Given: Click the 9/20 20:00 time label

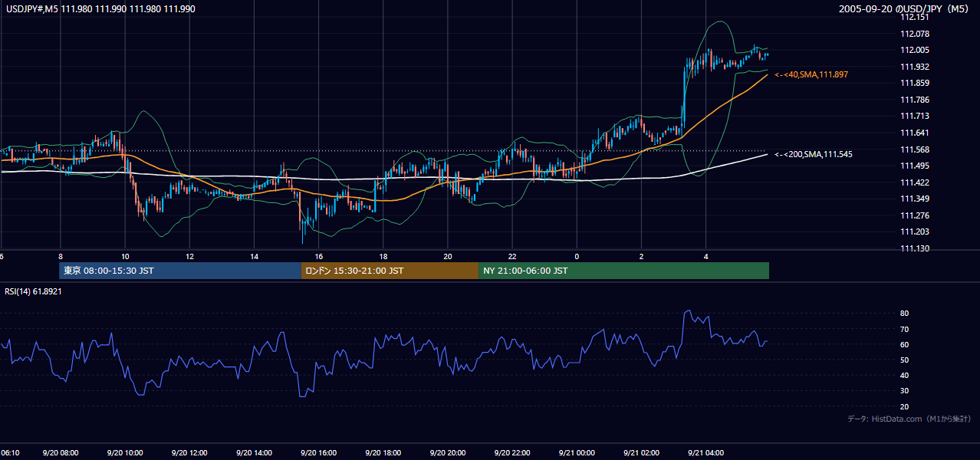Looking at the screenshot, I should [x=448, y=453].
